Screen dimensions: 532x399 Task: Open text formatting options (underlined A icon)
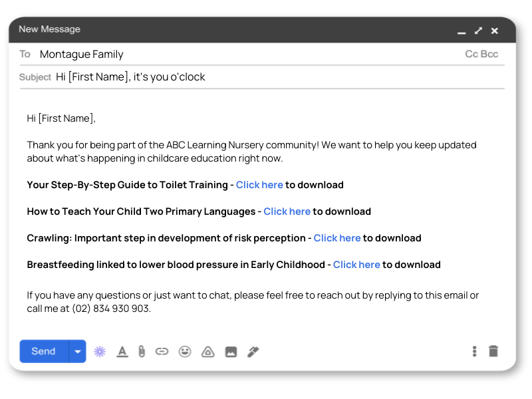[x=122, y=352]
